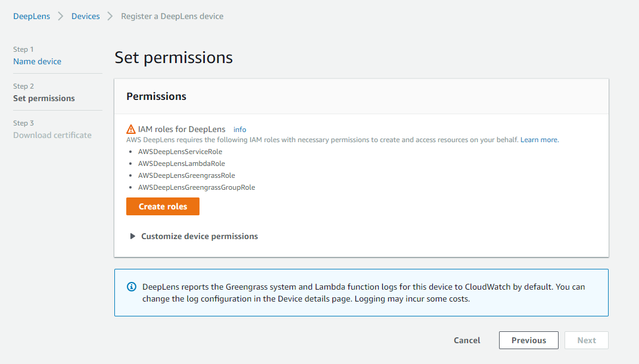Image resolution: width=639 pixels, height=364 pixels.
Task: Open the info link beside IAM roles
Action: (239, 129)
